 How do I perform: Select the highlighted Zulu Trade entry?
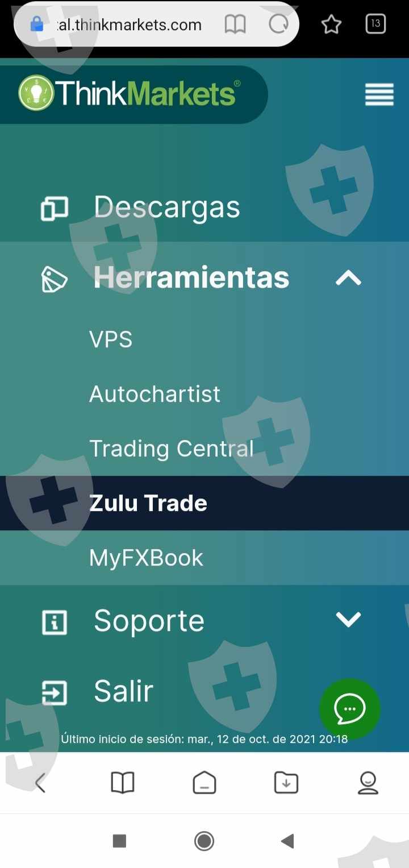point(204,503)
